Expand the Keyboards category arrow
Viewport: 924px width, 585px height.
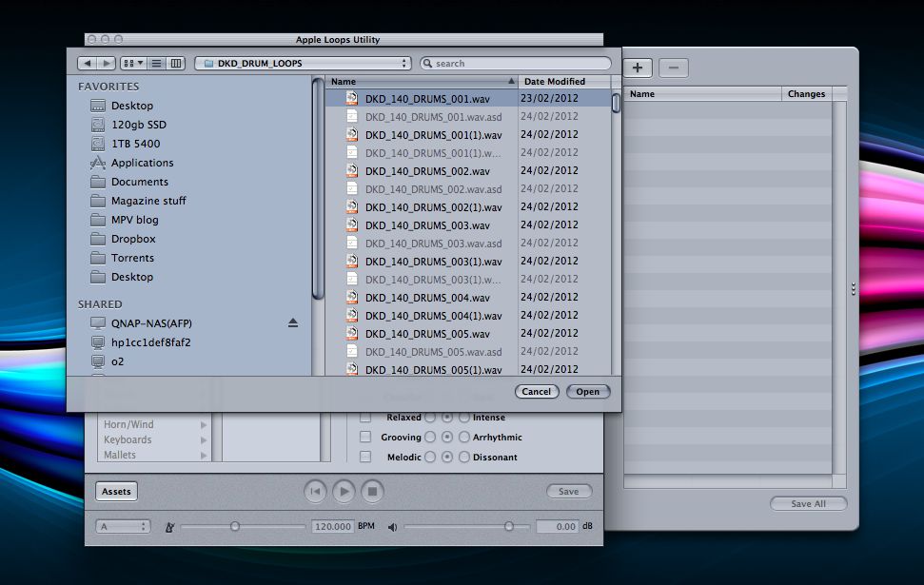pyautogui.click(x=204, y=440)
